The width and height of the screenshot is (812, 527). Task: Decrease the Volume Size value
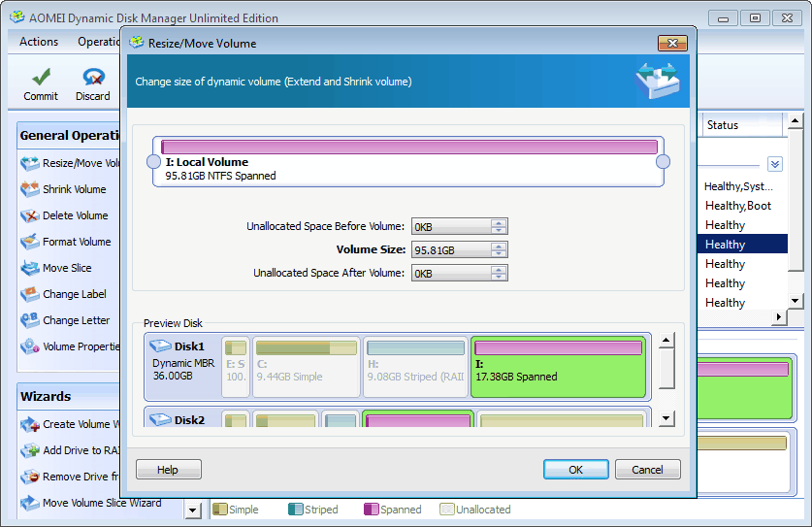point(499,253)
